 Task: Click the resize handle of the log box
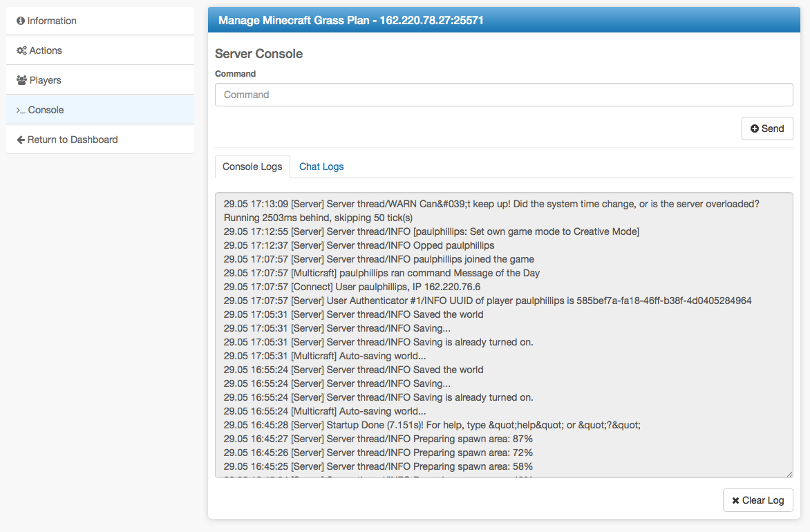(789, 473)
